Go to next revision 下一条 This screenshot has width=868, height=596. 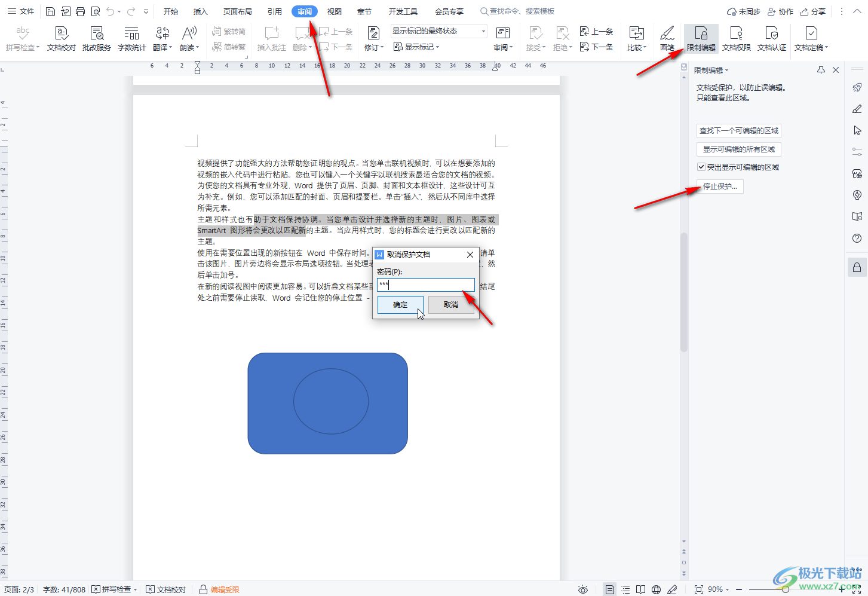coord(596,47)
